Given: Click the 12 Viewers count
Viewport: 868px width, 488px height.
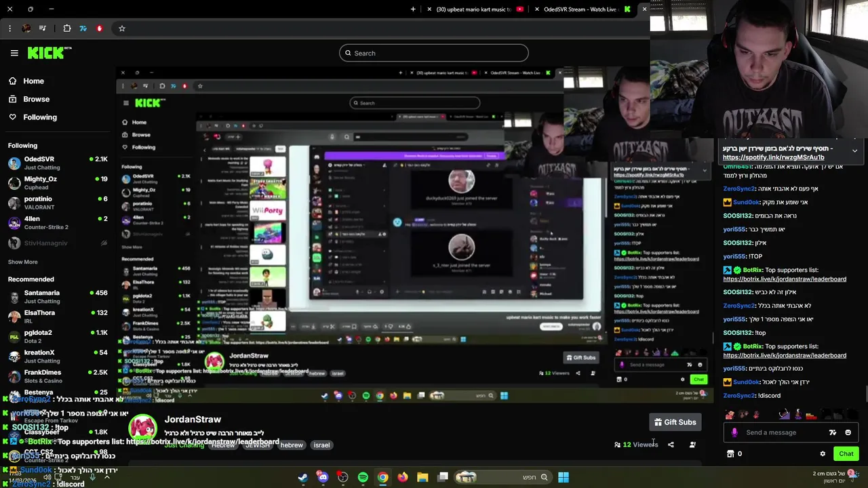Looking at the screenshot, I should [636, 445].
